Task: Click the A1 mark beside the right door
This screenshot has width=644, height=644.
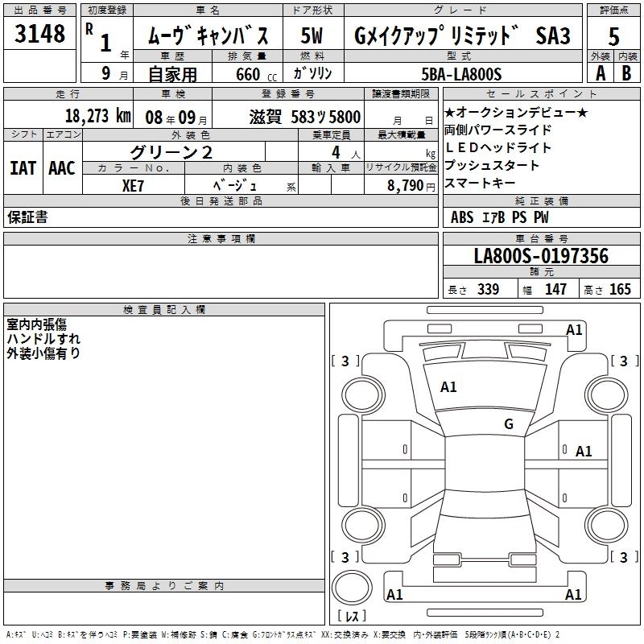Action: click(584, 452)
